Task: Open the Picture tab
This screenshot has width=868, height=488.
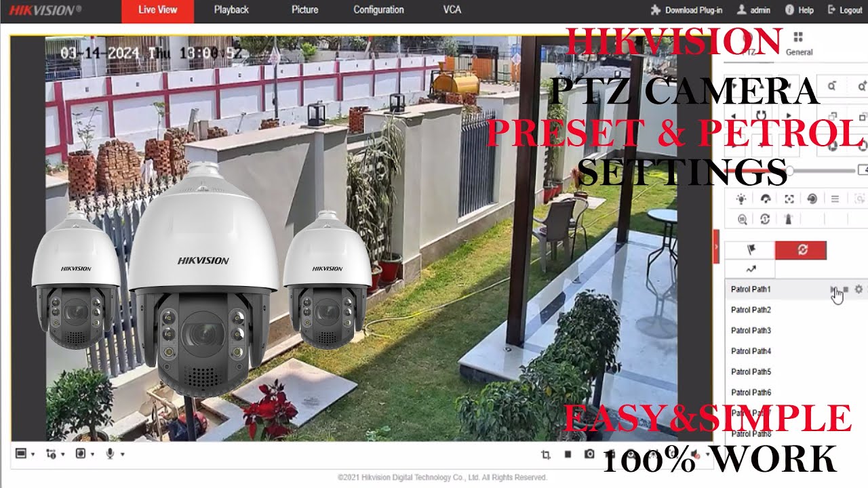Action: click(x=304, y=10)
